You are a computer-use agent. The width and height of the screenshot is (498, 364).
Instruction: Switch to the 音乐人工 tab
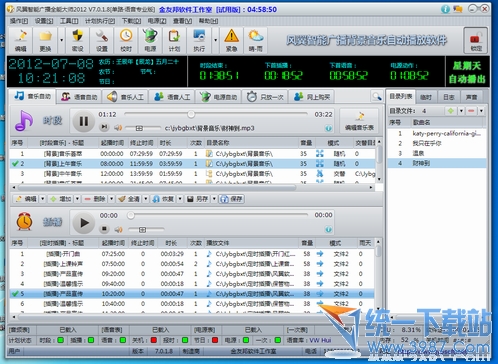125,97
